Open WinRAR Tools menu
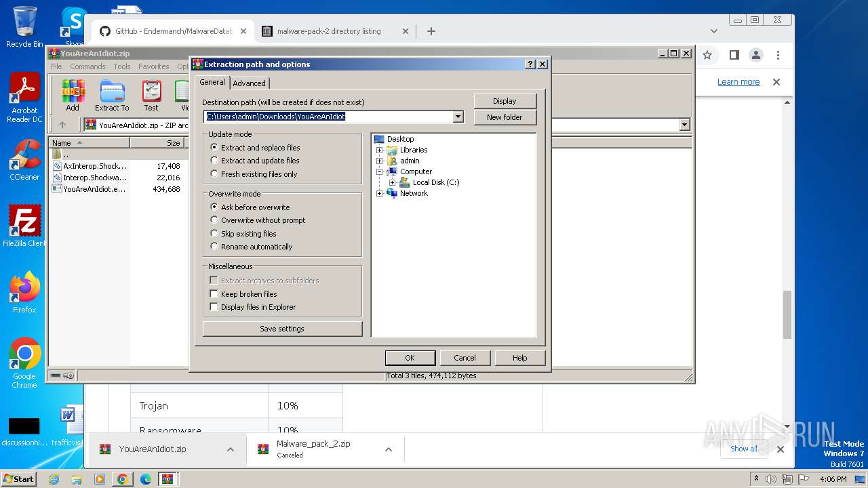 click(x=122, y=66)
